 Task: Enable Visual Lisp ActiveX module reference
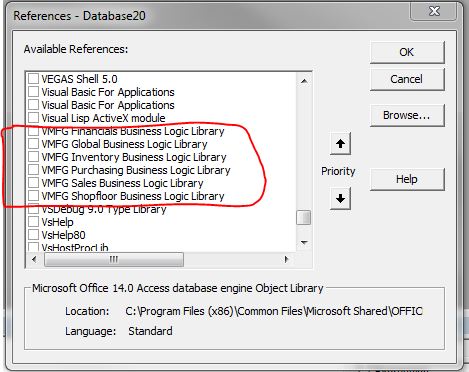coord(33,118)
